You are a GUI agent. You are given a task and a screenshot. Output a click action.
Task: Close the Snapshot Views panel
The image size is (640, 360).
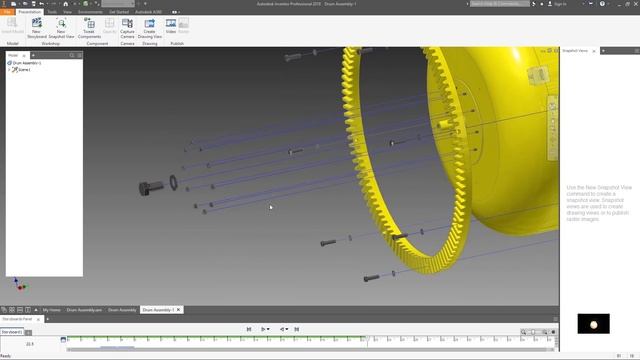pos(594,51)
